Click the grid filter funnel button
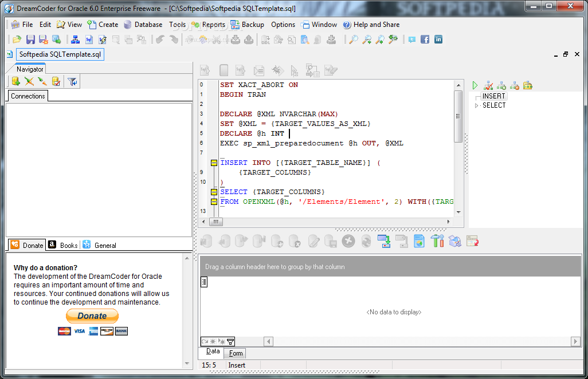This screenshot has width=588, height=379. point(230,341)
